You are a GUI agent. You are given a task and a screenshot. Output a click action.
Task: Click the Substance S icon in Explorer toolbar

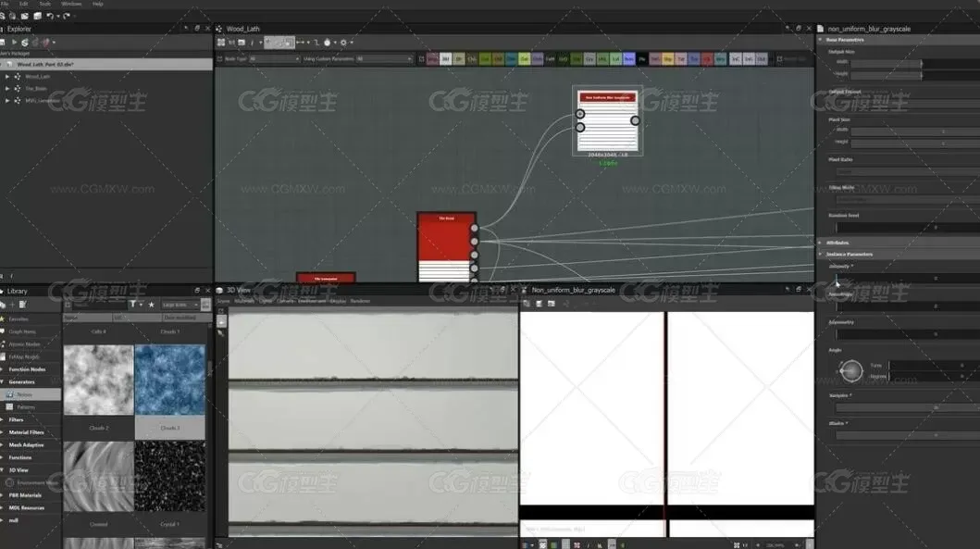[24, 43]
